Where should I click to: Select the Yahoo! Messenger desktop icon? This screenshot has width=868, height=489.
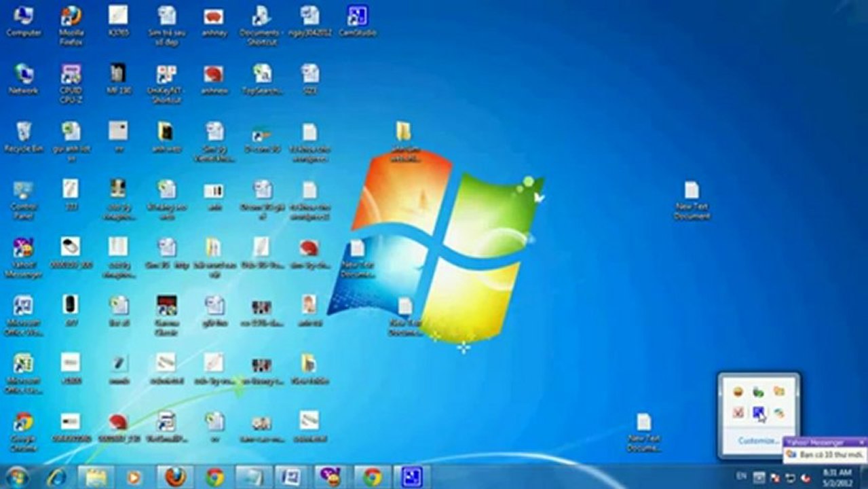(24, 257)
